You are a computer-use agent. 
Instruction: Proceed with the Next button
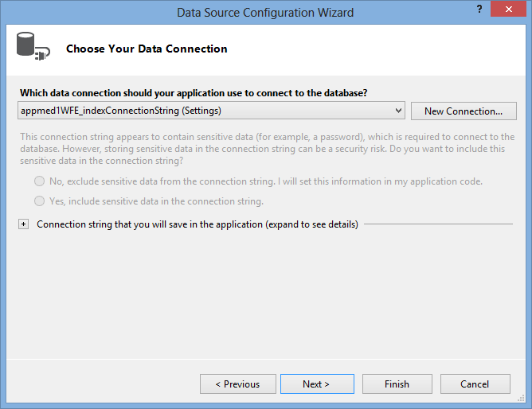click(316, 384)
